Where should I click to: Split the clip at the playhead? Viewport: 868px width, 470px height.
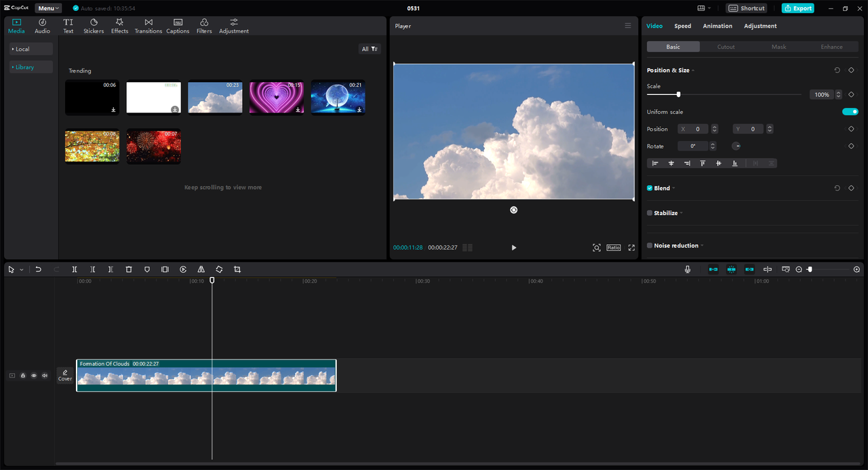[75, 269]
